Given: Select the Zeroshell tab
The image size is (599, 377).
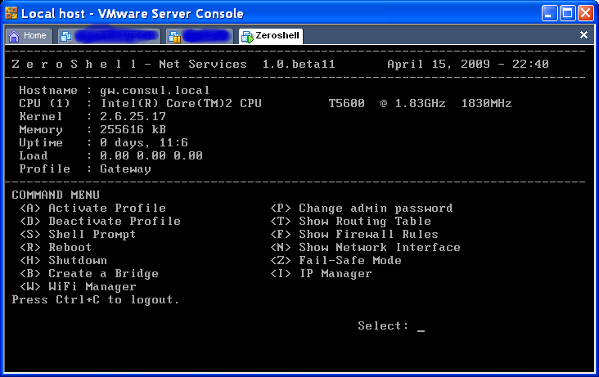Looking at the screenshot, I should coord(271,36).
